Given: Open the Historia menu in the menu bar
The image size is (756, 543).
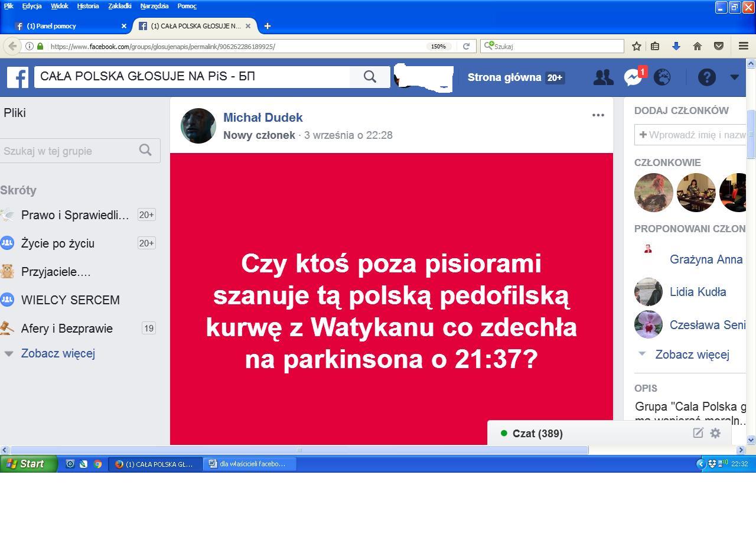Looking at the screenshot, I should coord(87,6).
